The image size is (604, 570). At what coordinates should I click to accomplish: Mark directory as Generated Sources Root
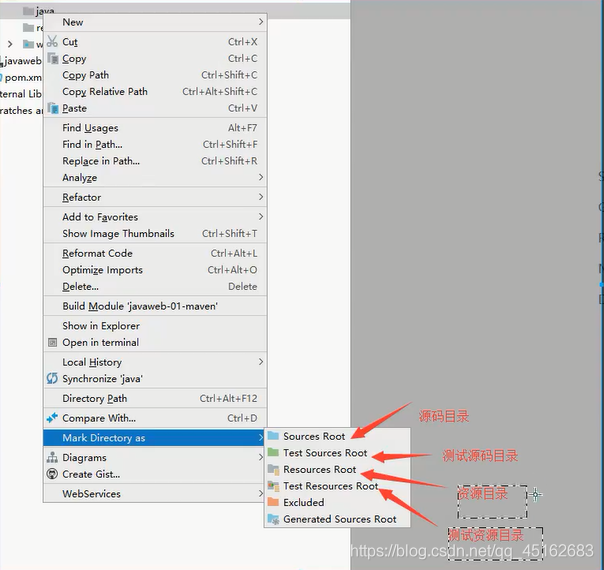click(x=337, y=519)
